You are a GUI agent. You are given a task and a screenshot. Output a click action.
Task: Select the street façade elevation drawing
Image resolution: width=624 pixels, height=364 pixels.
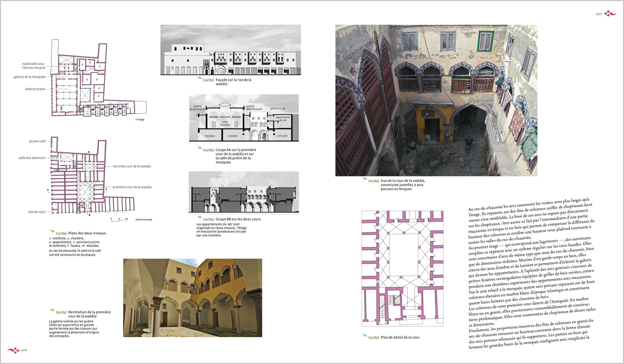tap(231, 50)
